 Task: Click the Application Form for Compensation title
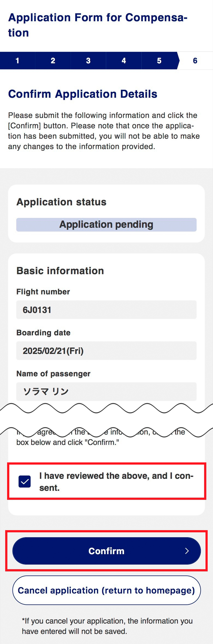point(98,25)
